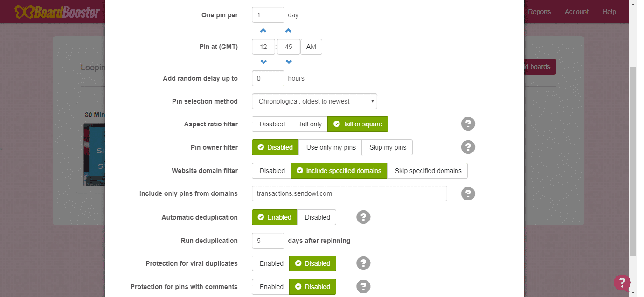The width and height of the screenshot is (644, 297).
Task: Click the hour decrease chevron arrow
Action: [x=263, y=62]
